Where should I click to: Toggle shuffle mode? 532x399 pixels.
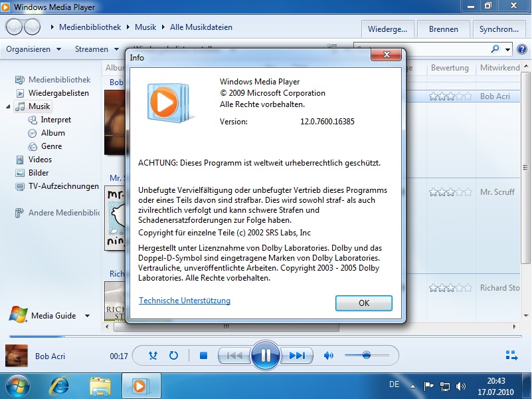(153, 356)
